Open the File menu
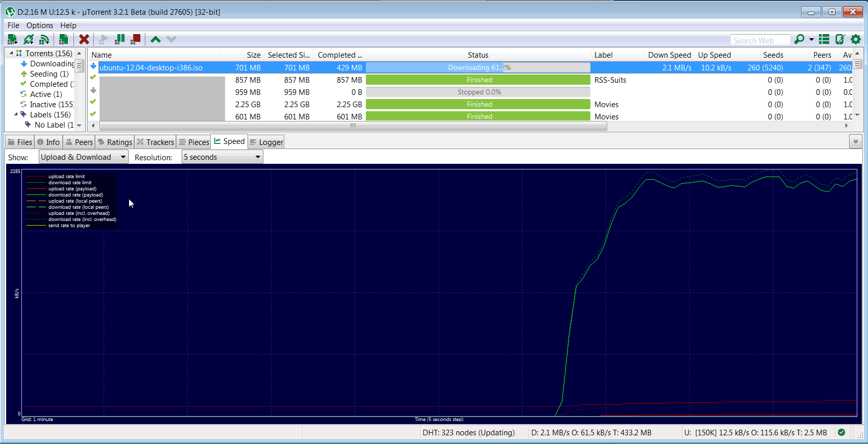868x444 pixels. [13, 26]
